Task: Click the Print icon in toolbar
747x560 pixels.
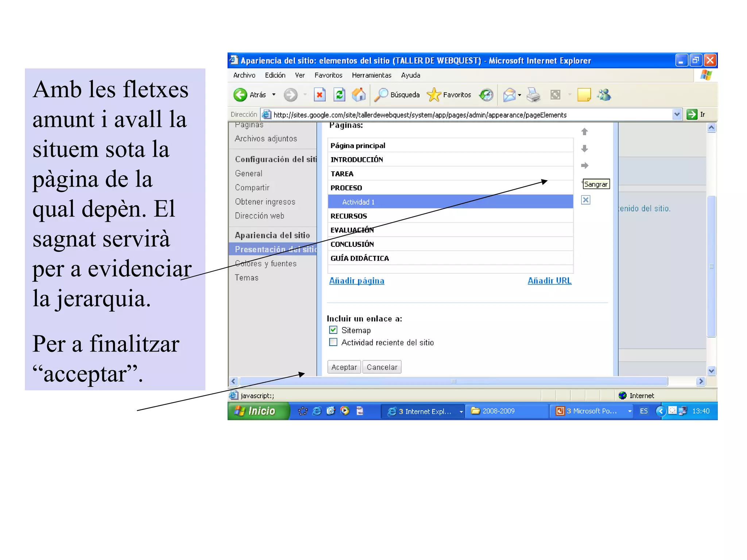Action: [533, 95]
